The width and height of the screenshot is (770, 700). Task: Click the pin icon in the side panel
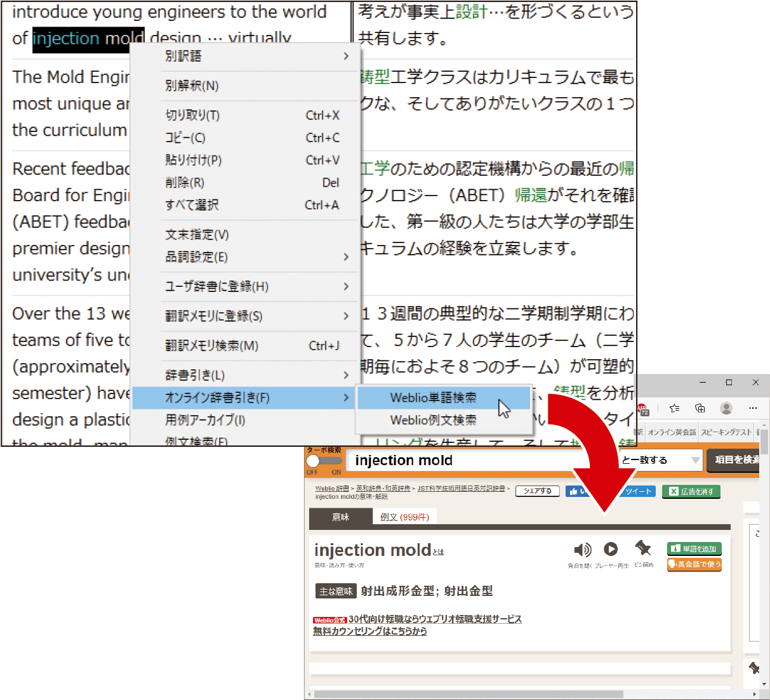pos(753,668)
